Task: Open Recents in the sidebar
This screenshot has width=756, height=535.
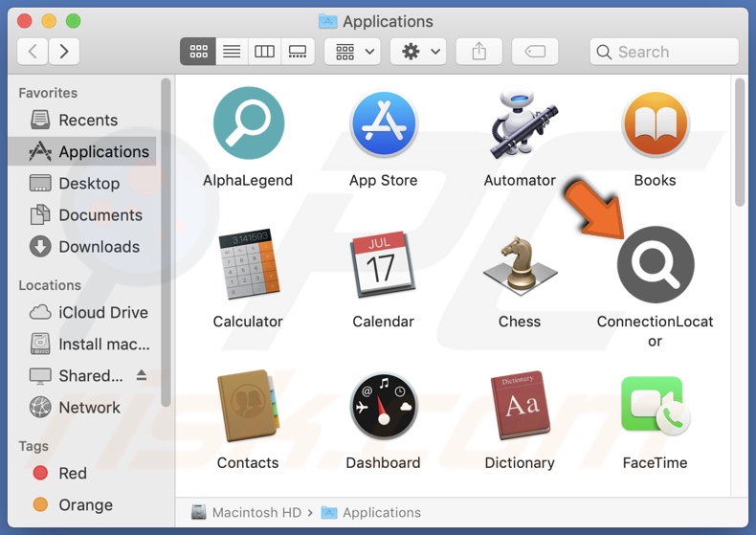Action: pos(82,120)
